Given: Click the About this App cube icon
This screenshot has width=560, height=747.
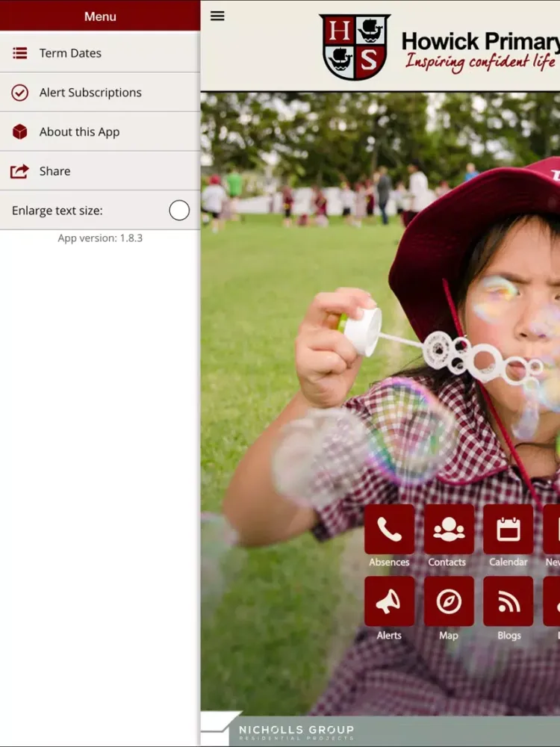Looking at the screenshot, I should [x=19, y=132].
